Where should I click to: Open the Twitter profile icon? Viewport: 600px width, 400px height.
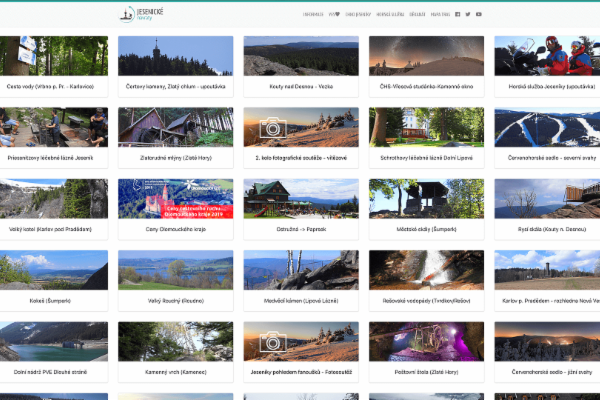click(468, 14)
